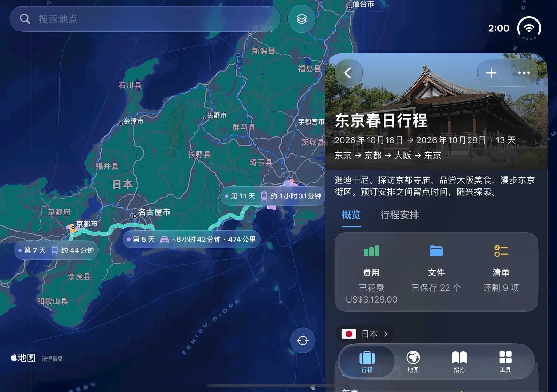Switch to the 指南 book tab

tap(459, 361)
